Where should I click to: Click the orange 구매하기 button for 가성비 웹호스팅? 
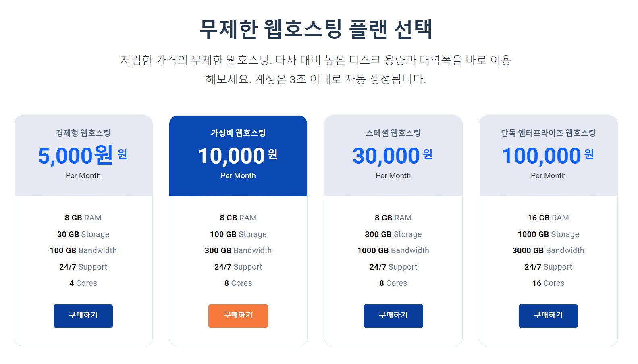238,316
